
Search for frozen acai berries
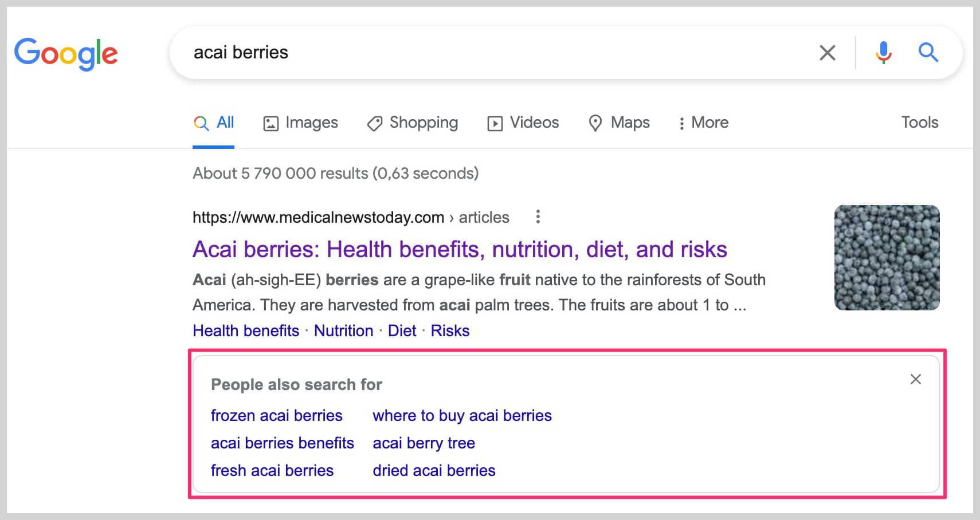tap(277, 416)
